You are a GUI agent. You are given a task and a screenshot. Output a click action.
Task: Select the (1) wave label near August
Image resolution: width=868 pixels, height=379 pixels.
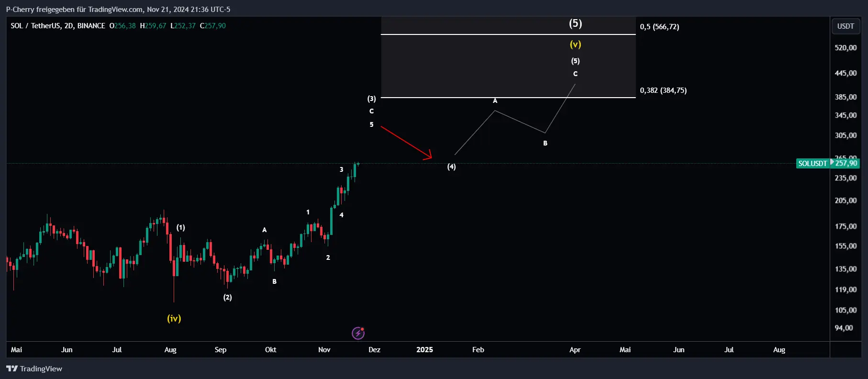180,227
